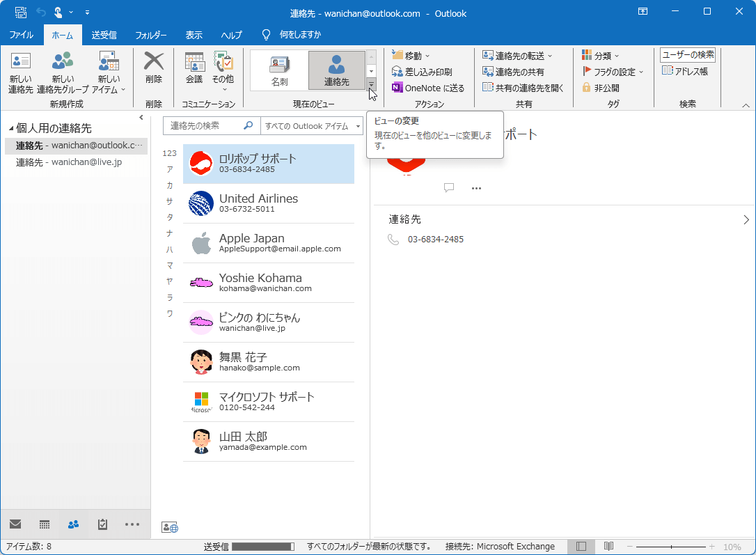Open the ファイル tab
The width and height of the screenshot is (756, 555).
(21, 35)
